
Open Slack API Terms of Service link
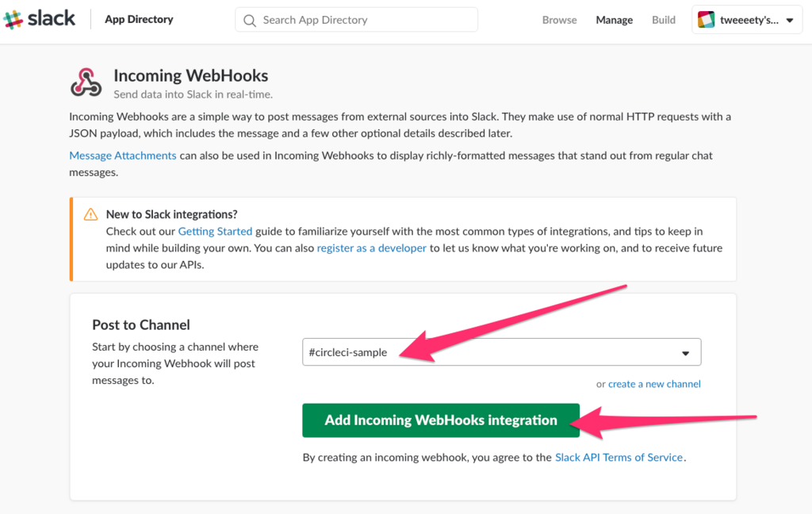tap(619, 457)
